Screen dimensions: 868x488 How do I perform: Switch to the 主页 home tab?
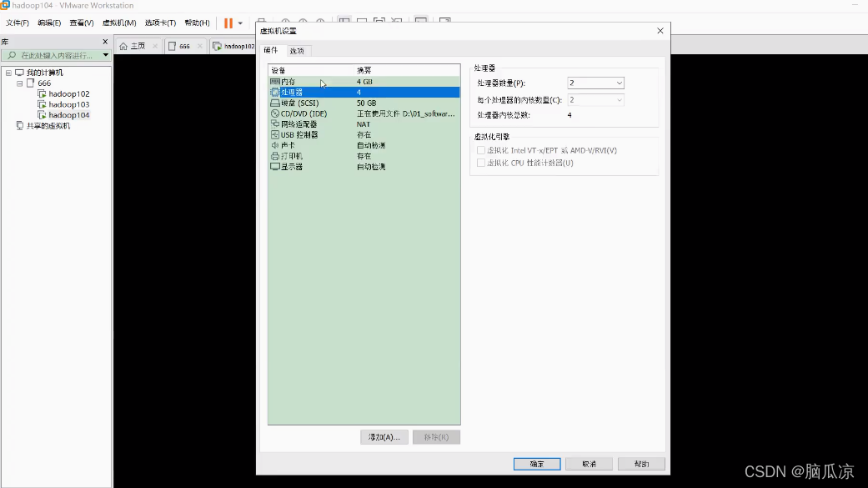(x=138, y=46)
